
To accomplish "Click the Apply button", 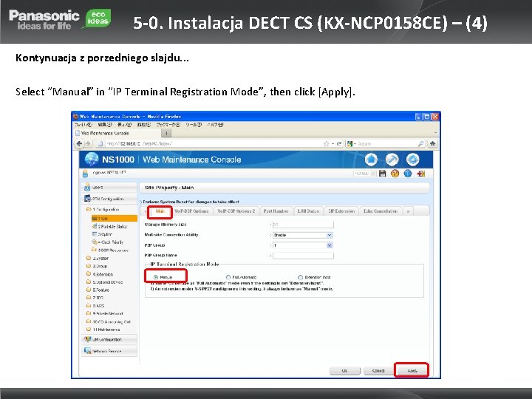I will click(x=412, y=370).
